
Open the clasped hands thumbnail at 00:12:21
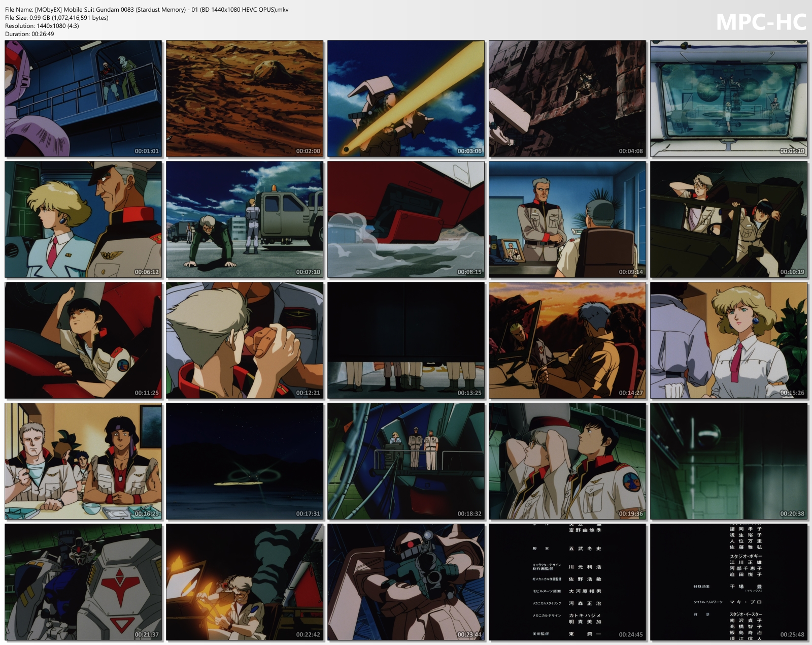click(245, 340)
